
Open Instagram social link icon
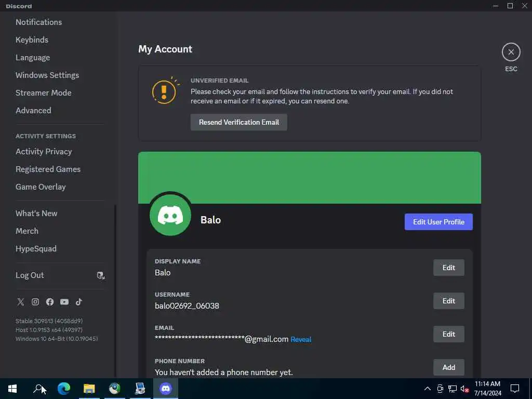[x=35, y=302]
